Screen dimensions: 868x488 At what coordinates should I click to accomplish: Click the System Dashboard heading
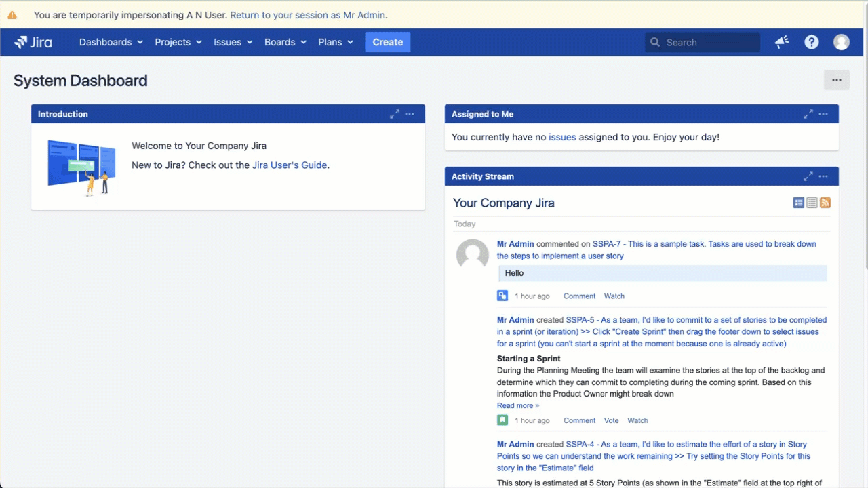(x=81, y=80)
